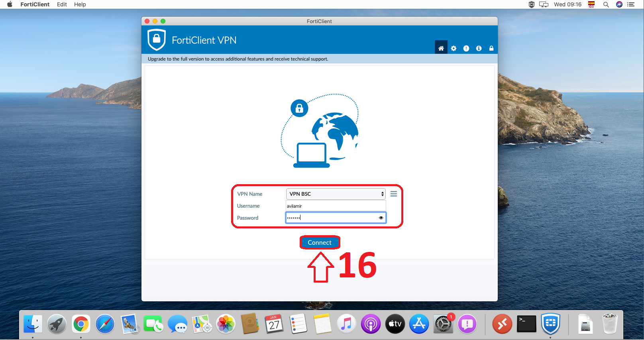
Task: Toggle password visibility eye icon
Action: [381, 218]
